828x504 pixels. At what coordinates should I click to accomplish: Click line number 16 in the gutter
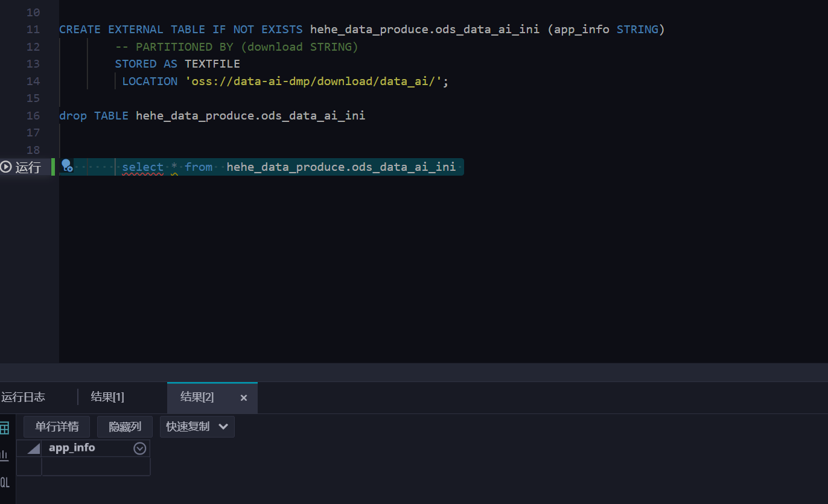33,115
